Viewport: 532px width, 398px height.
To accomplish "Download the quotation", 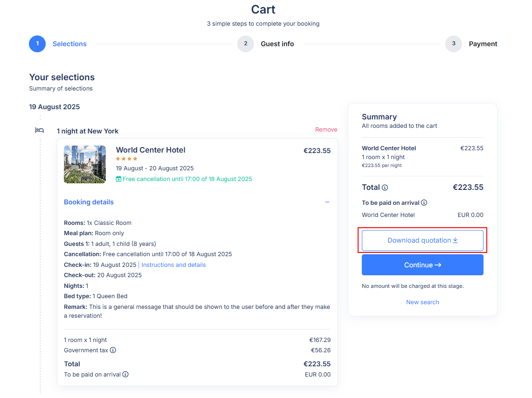I will point(422,240).
